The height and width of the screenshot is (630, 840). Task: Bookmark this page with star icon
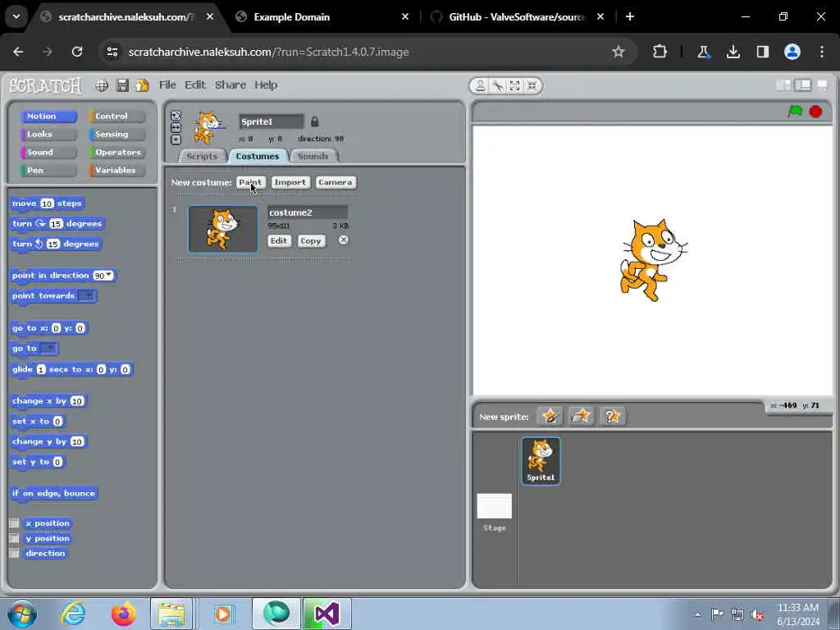click(x=619, y=52)
